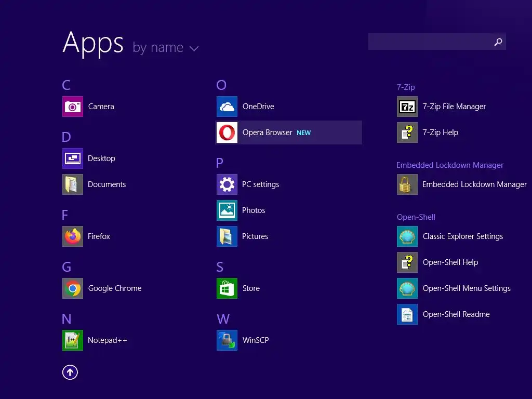The image size is (532, 399).
Task: Click 'Classic Explorer Settings' label text
Action: [463, 236]
